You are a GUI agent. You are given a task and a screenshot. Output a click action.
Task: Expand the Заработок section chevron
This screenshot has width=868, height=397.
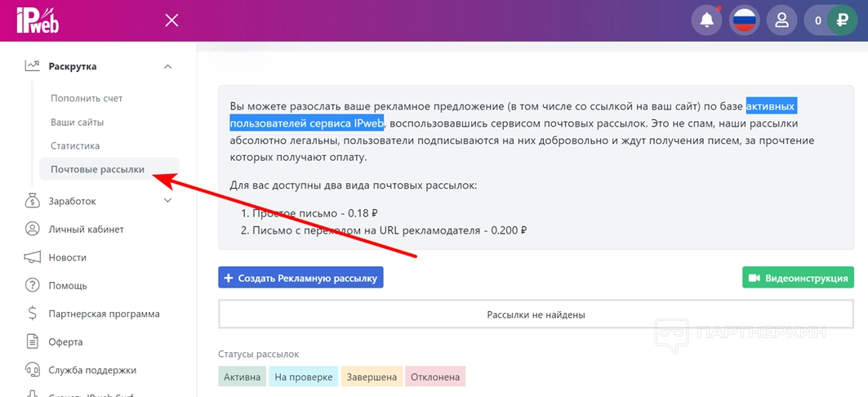coord(168,200)
